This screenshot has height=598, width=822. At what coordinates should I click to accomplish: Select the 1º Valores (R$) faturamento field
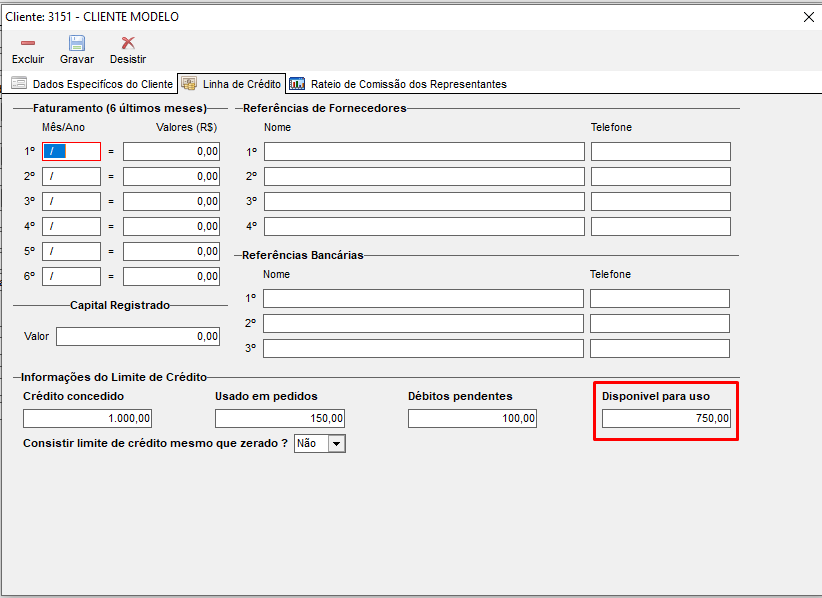pyautogui.click(x=171, y=152)
